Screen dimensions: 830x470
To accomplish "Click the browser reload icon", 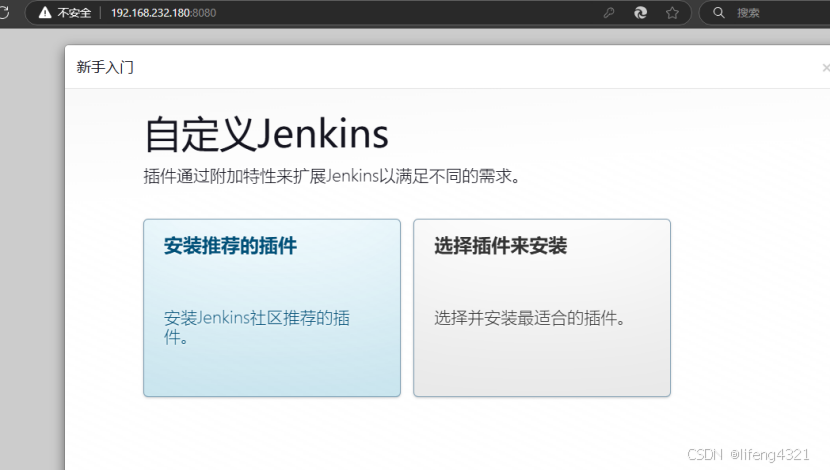I will tap(4, 12).
